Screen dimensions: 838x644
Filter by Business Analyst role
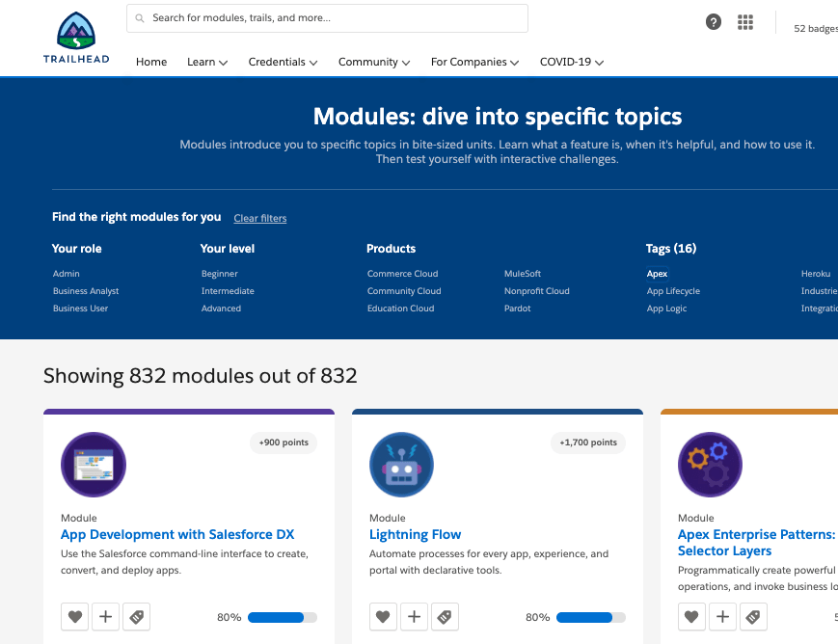(x=86, y=291)
